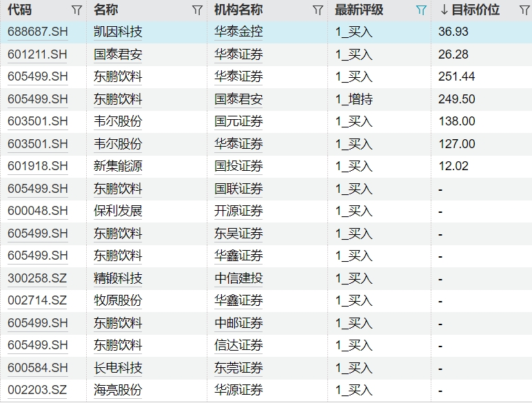Screen dimensions: 532x403
Task: Open institution link 东吴证券
Action: click(238, 234)
